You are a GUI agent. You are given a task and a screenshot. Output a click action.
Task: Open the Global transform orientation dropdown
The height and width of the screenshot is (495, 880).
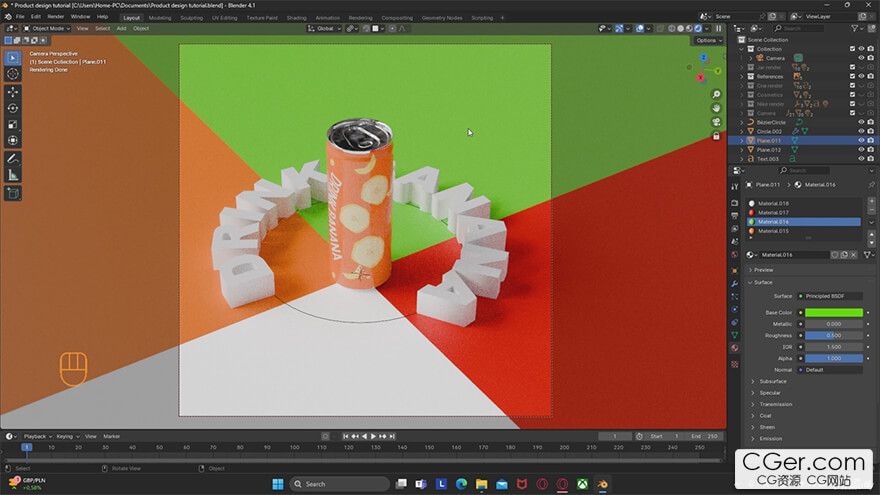point(324,28)
